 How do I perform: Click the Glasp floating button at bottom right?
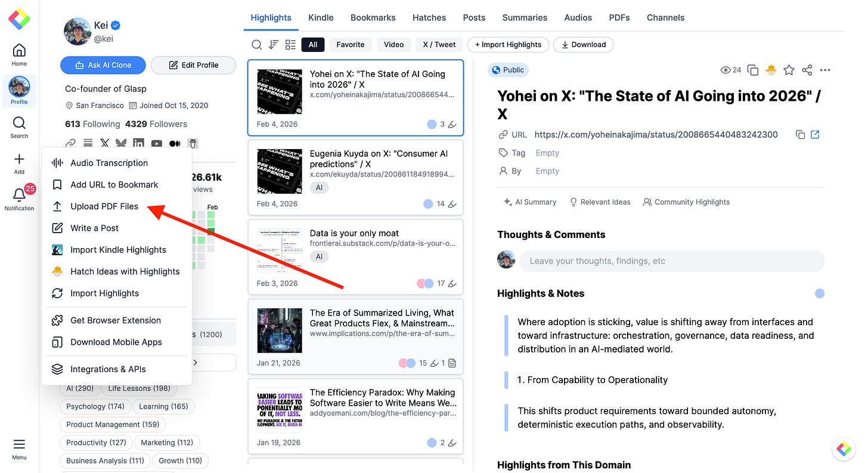tap(844, 449)
